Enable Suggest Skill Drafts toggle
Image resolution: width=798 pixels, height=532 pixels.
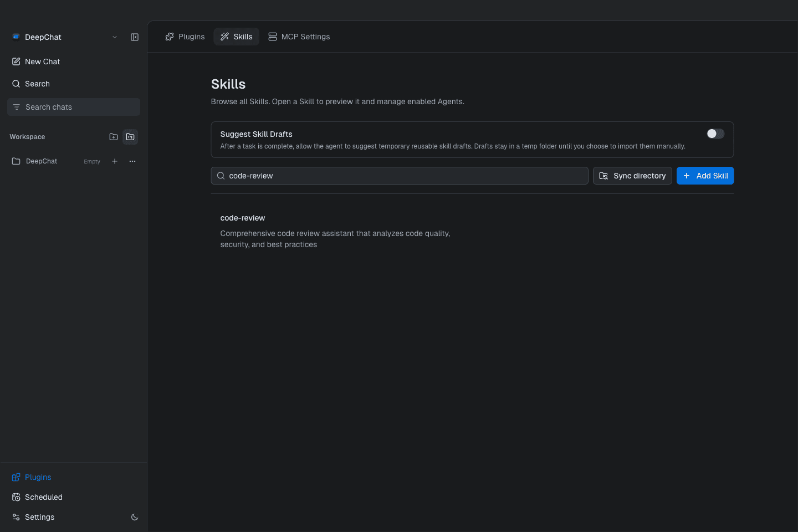715,134
